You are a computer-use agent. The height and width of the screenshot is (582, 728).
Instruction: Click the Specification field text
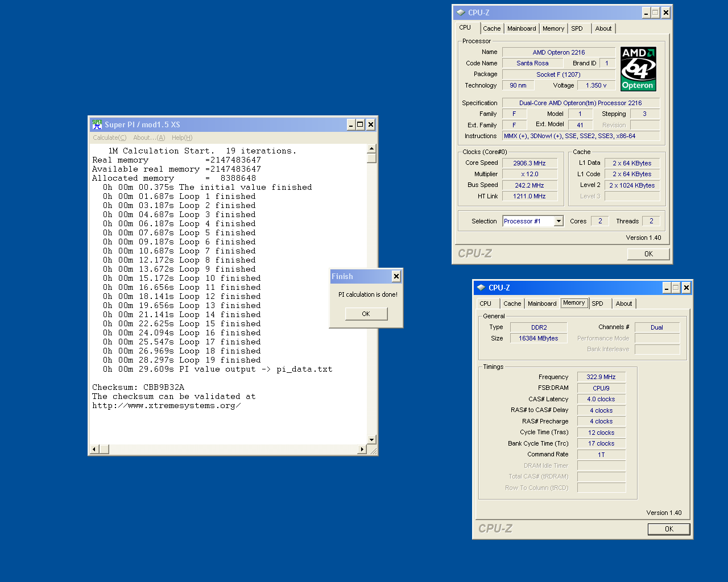[581, 103]
